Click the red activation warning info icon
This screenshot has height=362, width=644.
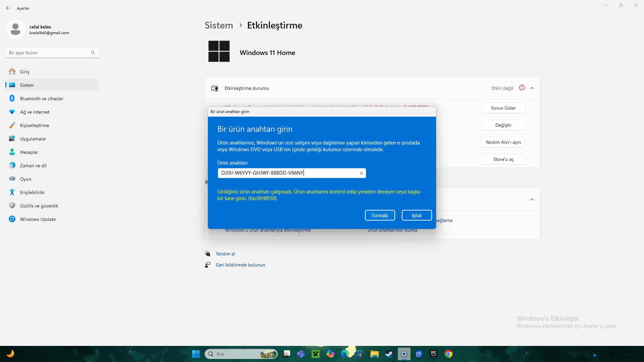(522, 88)
